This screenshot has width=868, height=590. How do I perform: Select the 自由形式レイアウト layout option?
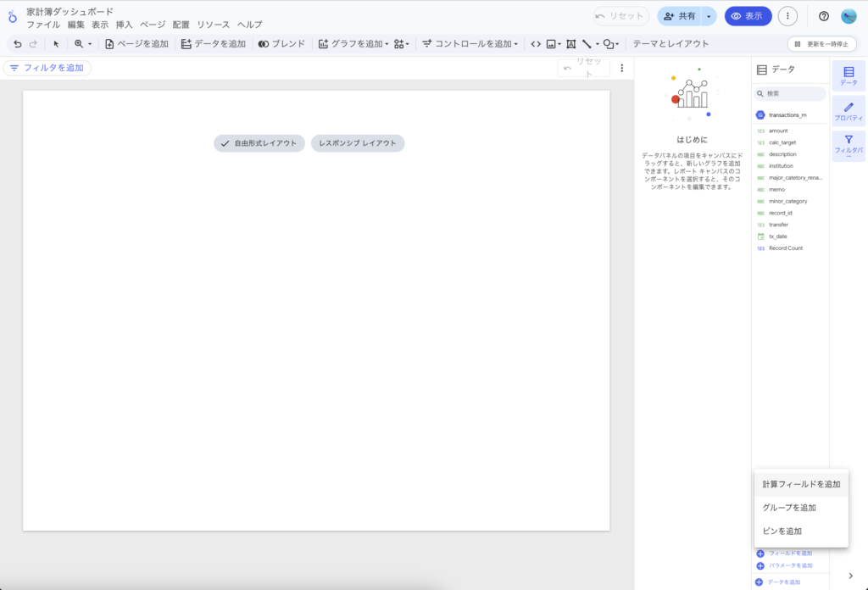[x=259, y=143]
